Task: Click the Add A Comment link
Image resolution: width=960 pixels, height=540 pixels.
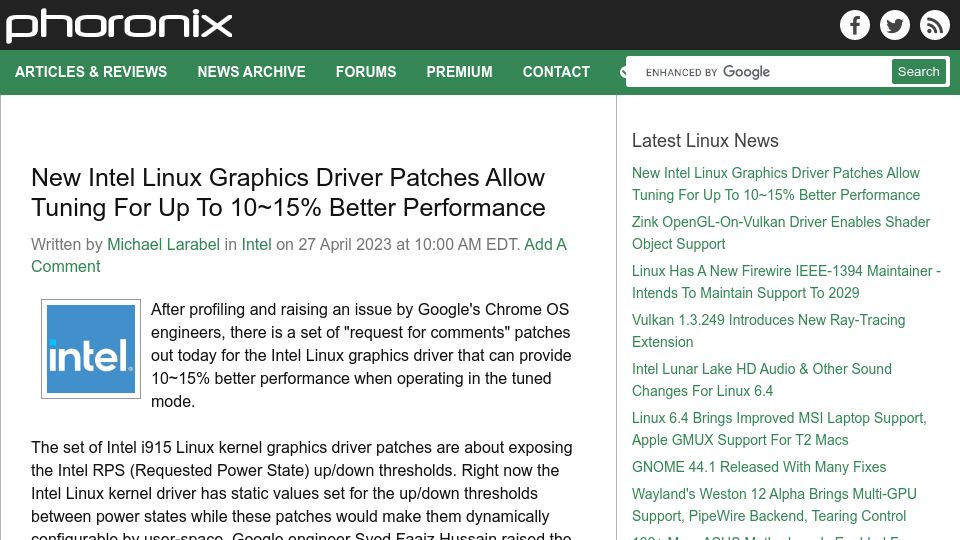Action: pyautogui.click(x=299, y=255)
